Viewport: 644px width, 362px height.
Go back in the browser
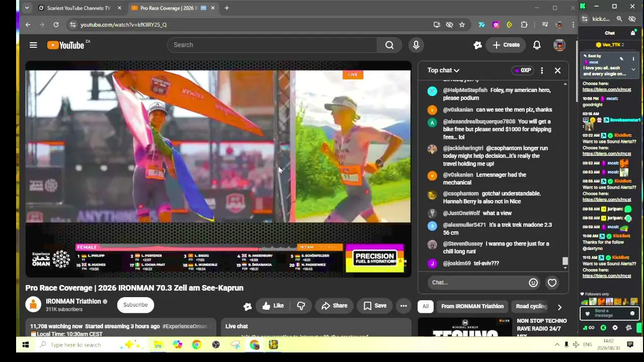pos(28,25)
